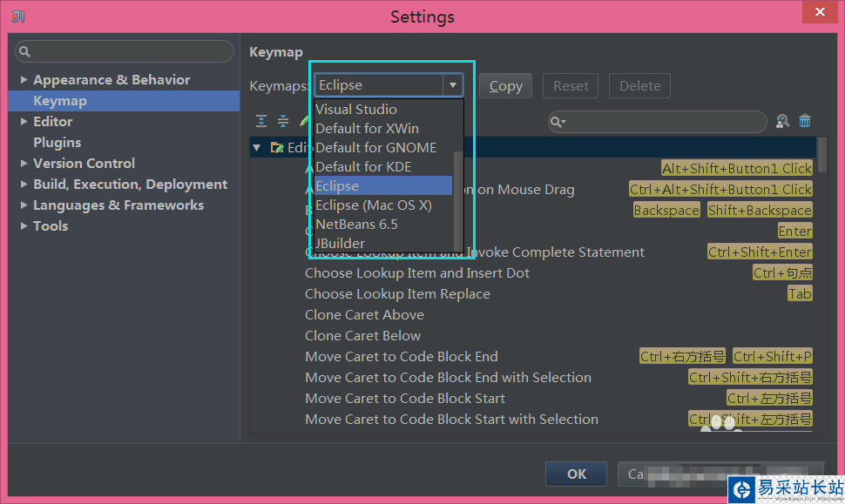Click the Collapse All tree icon
This screenshot has width=845, height=504.
[283, 121]
